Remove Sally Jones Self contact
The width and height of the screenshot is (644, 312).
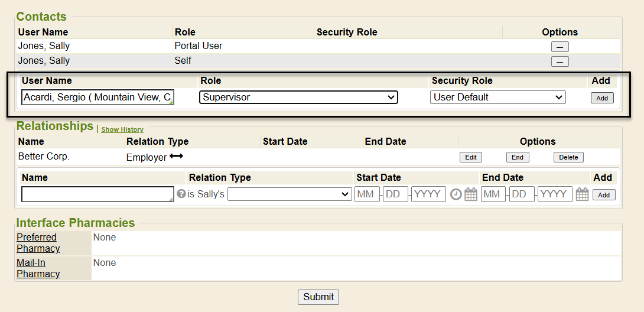point(560,61)
